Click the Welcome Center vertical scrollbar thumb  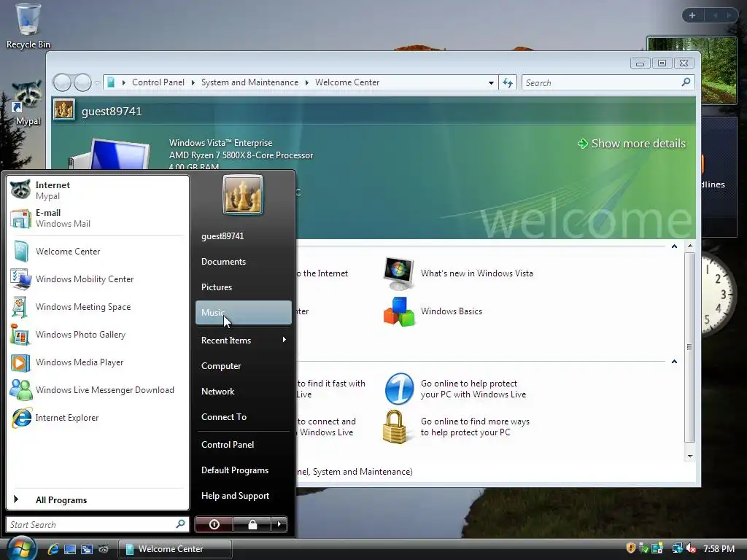point(689,347)
